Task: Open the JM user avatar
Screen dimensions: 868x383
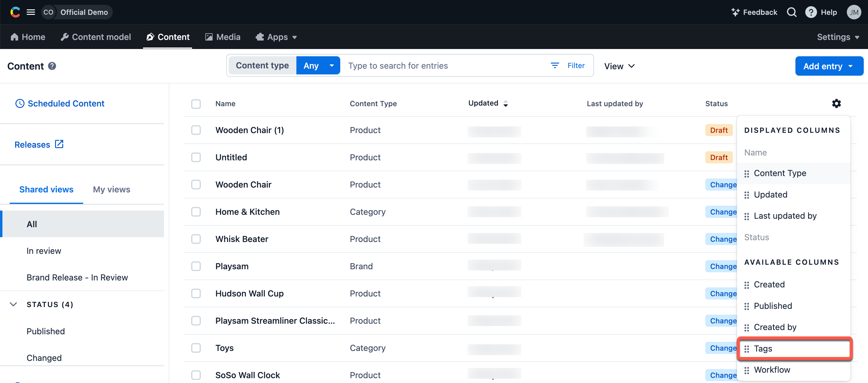Action: [x=853, y=12]
